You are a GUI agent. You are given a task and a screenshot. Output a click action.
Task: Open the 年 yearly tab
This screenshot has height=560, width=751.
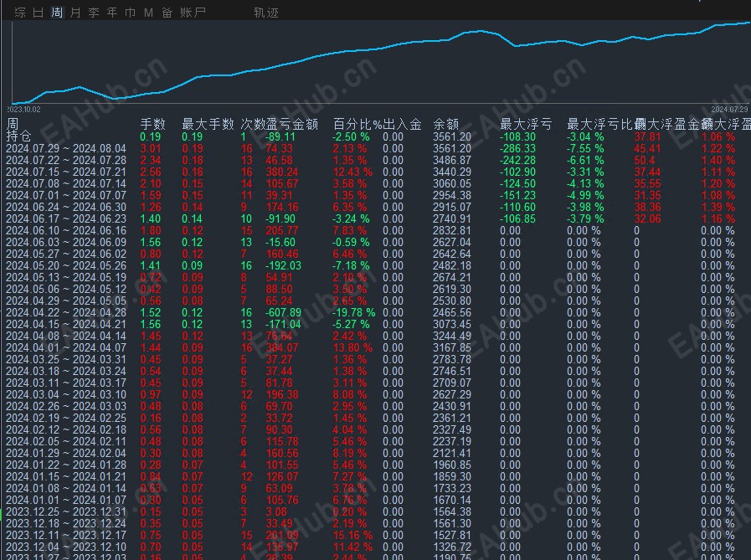112,13
